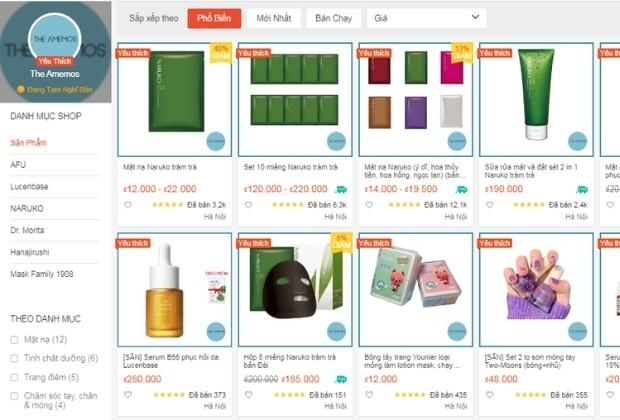620x420 pixels.
Task: Click heart icon on Set 10 miếng Naruko
Action: coord(248,205)
